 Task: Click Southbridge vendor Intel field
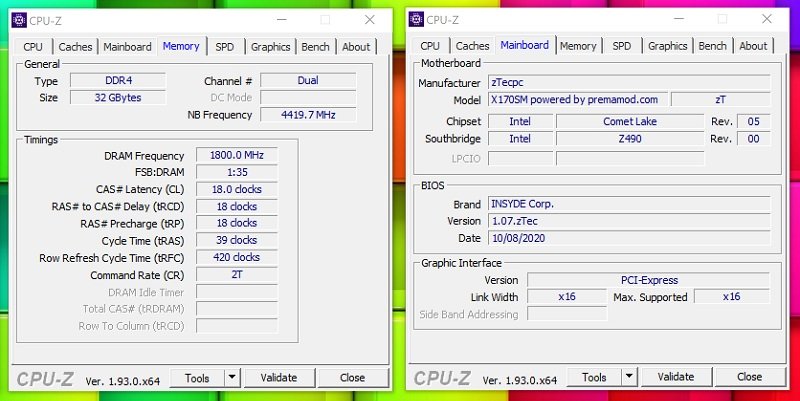(x=520, y=138)
